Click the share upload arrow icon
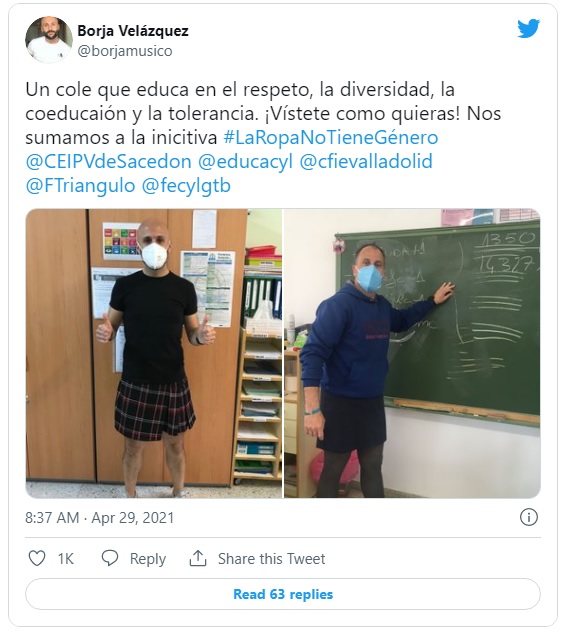565x633 pixels. coord(198,558)
